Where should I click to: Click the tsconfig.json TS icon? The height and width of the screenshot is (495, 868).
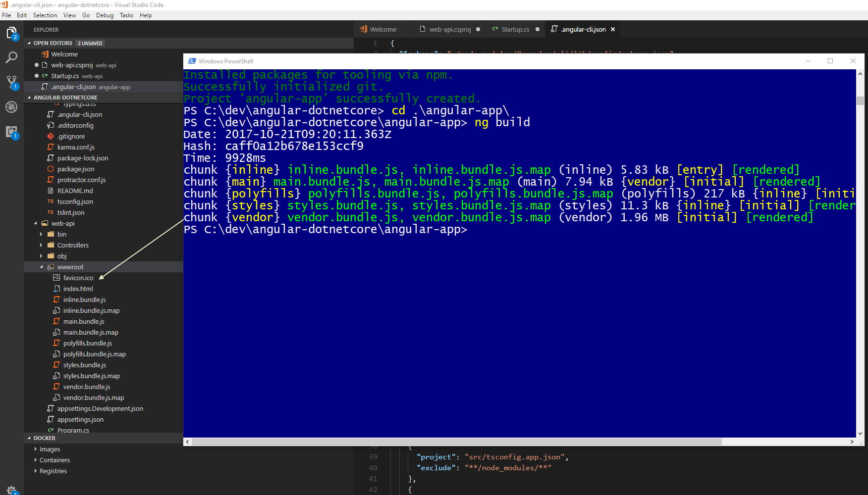point(51,201)
